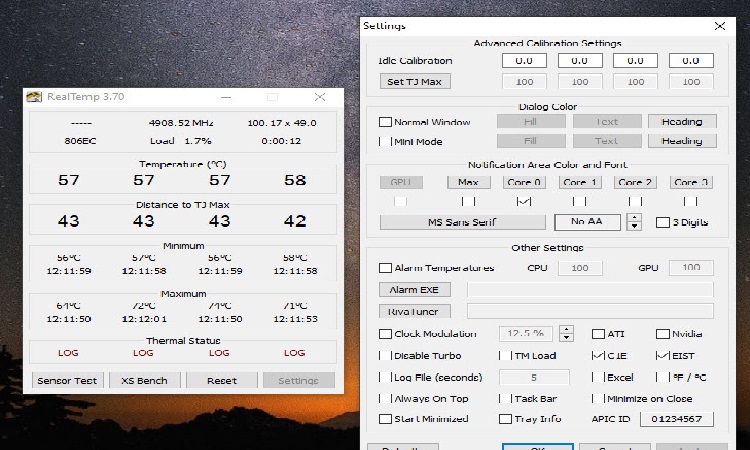Decrease font size with down arrow beside No AA

634,226
